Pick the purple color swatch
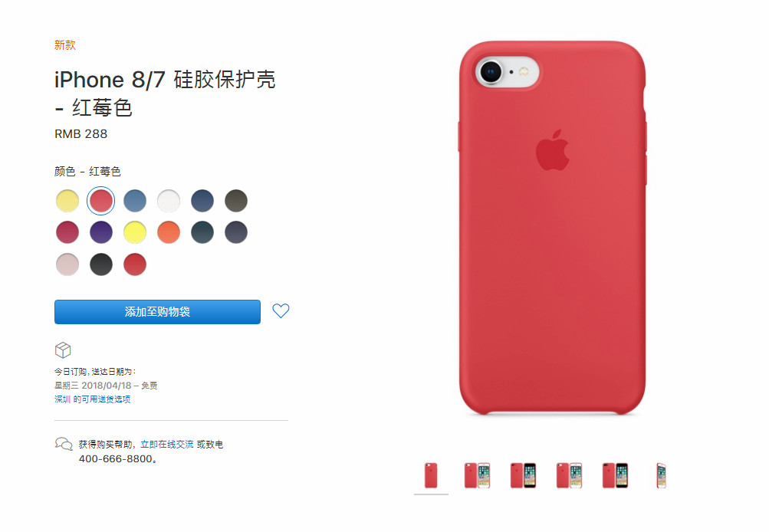 (x=101, y=232)
